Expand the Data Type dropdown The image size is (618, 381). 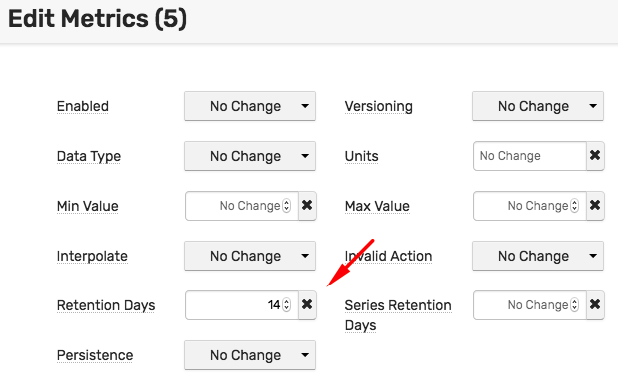click(x=250, y=156)
